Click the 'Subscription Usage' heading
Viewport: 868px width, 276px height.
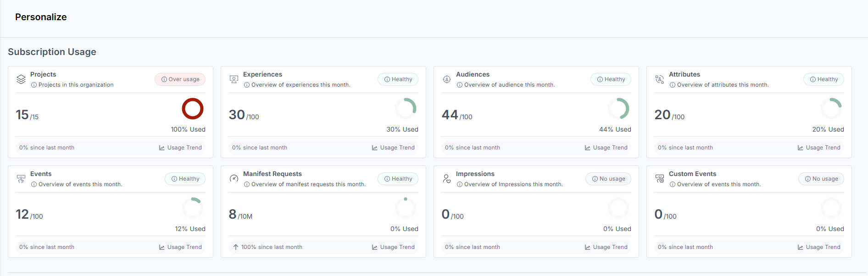click(52, 52)
